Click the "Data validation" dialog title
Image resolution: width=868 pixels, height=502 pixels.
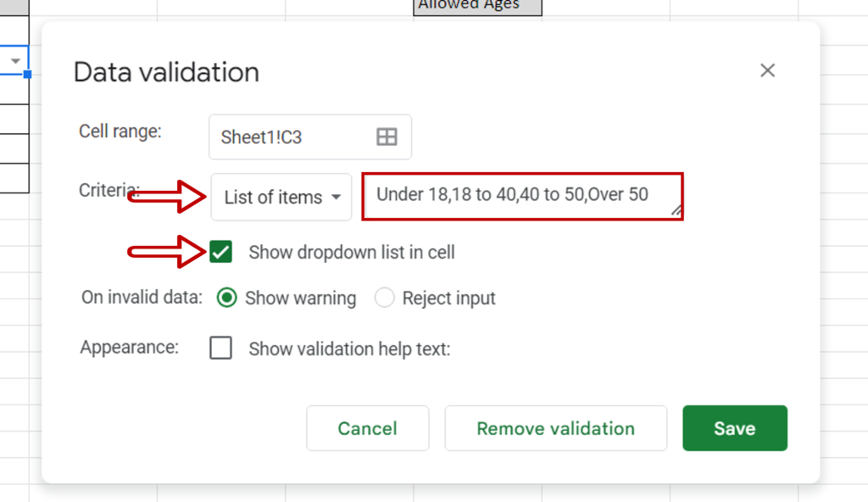pos(166,72)
